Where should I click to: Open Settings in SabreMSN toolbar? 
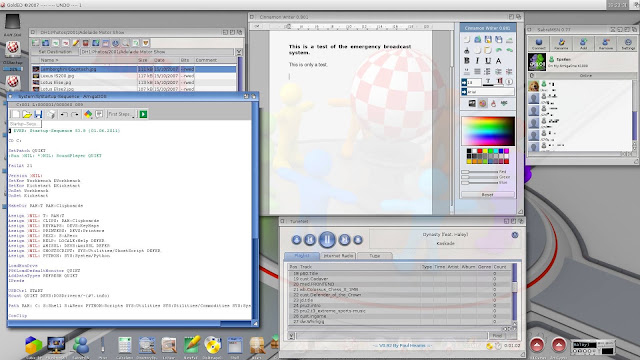point(628,43)
